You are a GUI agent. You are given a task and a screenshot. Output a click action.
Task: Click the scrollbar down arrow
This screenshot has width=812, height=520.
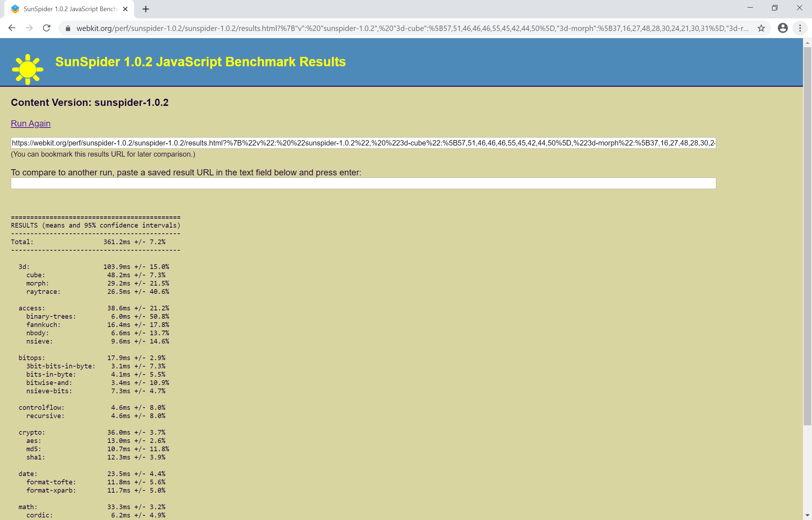807,515
